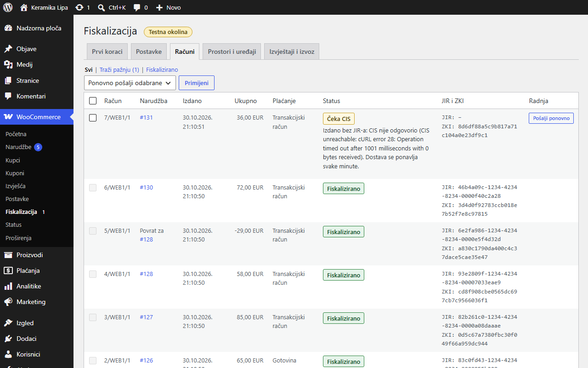Image resolution: width=588 pixels, height=368 pixels.
Task: Open the updates icon in admin bar
Action: 79,7
